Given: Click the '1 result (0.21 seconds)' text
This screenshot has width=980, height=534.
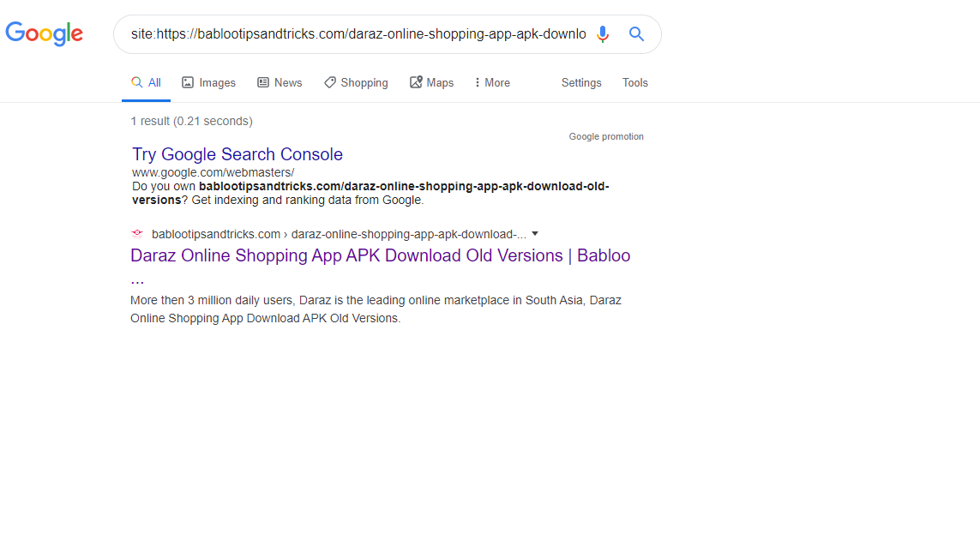Looking at the screenshot, I should click(192, 121).
